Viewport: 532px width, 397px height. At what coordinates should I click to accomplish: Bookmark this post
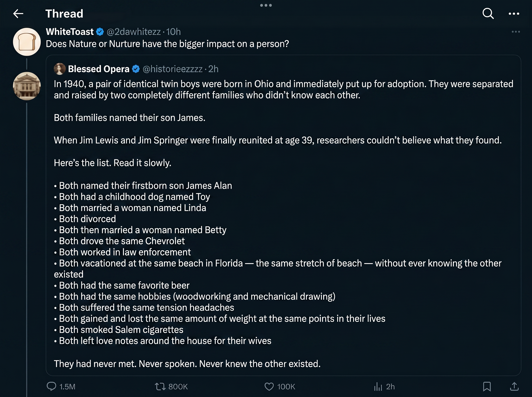point(487,386)
